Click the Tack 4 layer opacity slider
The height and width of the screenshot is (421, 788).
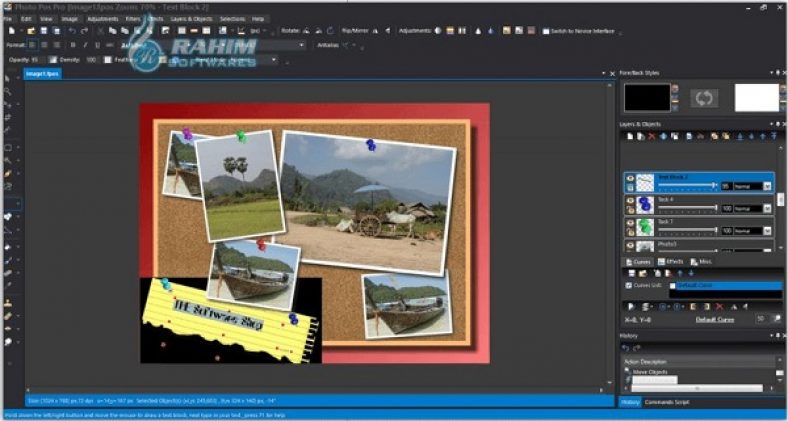[x=687, y=207]
